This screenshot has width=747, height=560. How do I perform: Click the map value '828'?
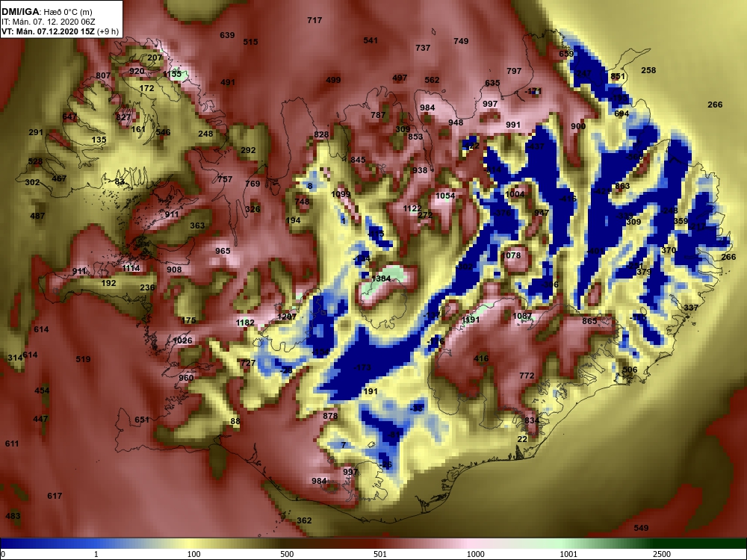[x=321, y=134]
